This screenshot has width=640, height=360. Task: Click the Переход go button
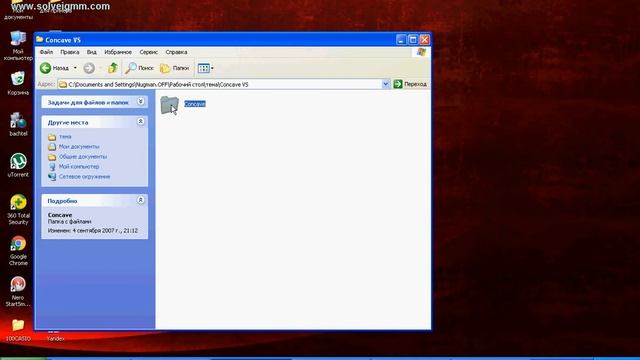click(x=410, y=84)
